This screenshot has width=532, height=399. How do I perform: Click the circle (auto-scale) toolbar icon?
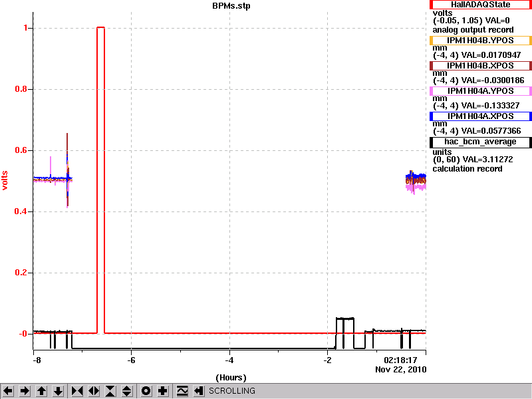146,391
